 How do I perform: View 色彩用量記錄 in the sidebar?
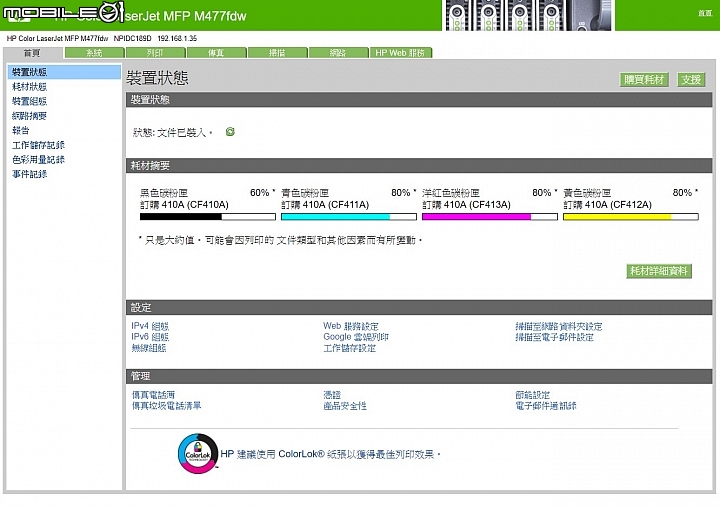[x=38, y=160]
